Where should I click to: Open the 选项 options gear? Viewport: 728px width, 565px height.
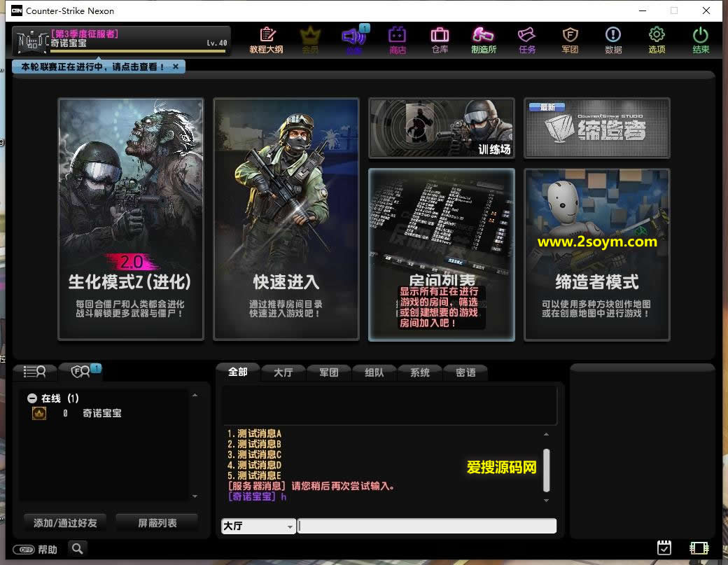[x=657, y=40]
